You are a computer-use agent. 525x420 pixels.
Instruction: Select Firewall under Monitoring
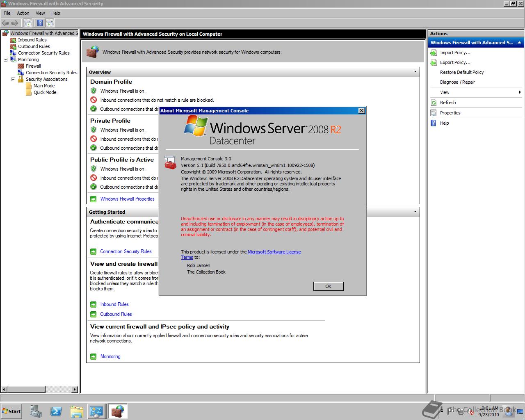(33, 66)
